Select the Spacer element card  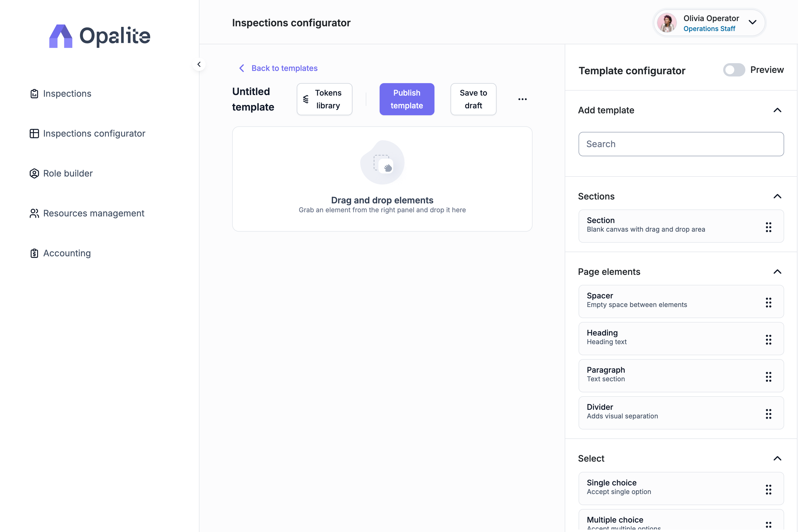(681, 302)
